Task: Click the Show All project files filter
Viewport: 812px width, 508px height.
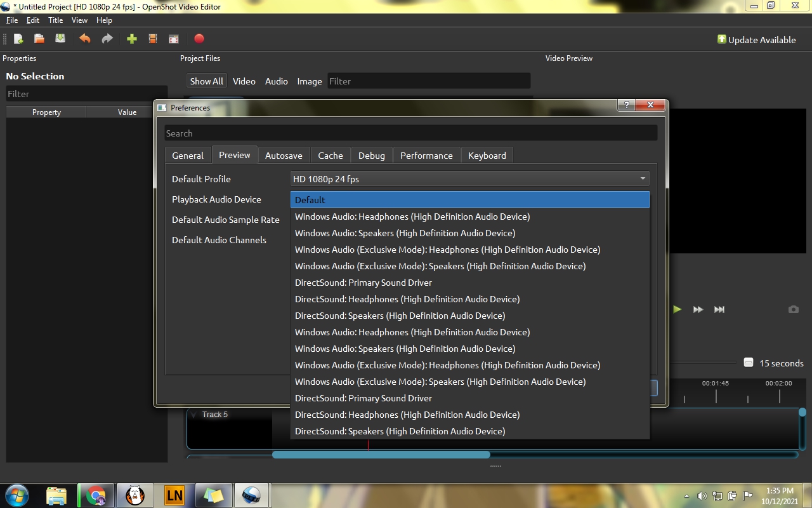Action: tap(206, 81)
